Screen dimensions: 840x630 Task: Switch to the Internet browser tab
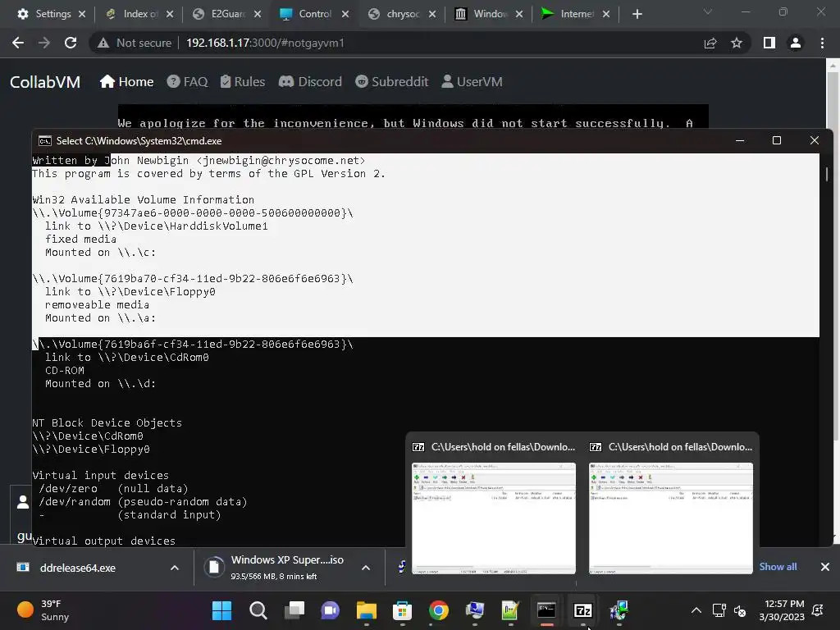point(577,14)
